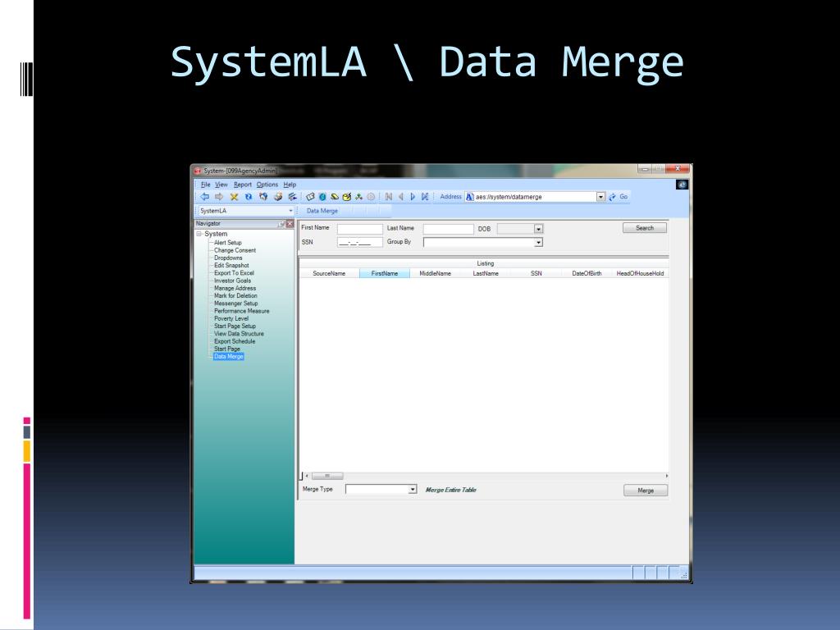
Task: Go to next record arrow icon
Action: 413,197
